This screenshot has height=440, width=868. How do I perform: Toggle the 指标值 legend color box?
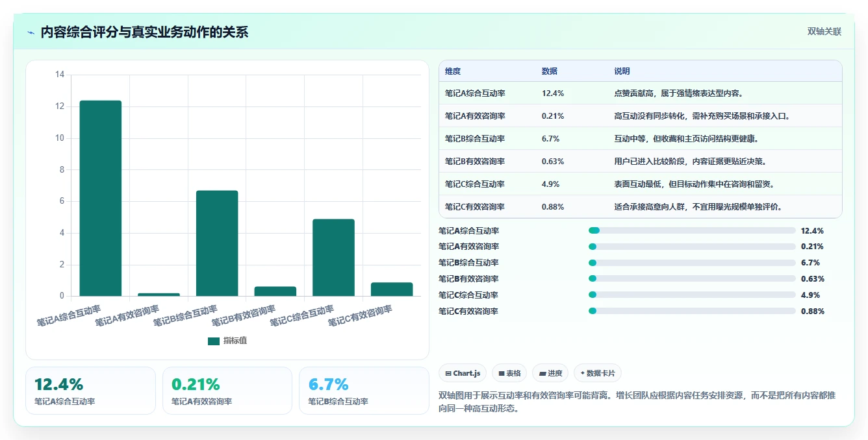214,341
